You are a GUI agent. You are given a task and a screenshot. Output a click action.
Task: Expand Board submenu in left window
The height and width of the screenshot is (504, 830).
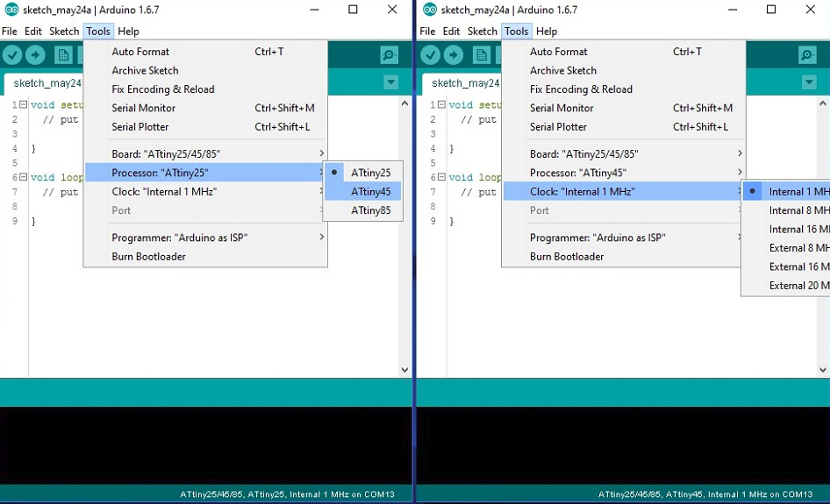tap(205, 154)
